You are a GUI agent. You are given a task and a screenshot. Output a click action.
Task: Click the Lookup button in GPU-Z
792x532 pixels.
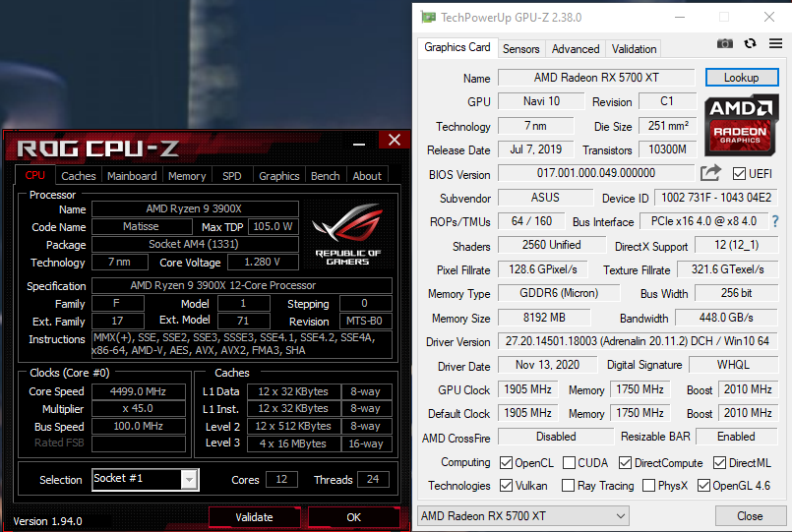pyautogui.click(x=742, y=78)
